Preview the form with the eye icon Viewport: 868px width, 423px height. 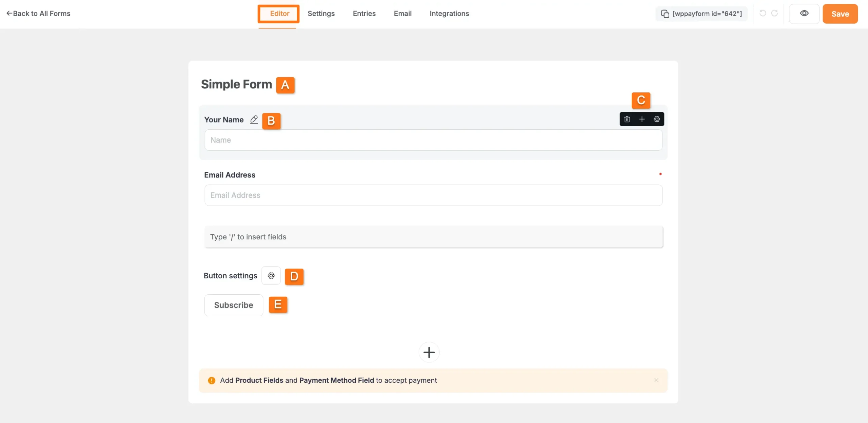804,13
